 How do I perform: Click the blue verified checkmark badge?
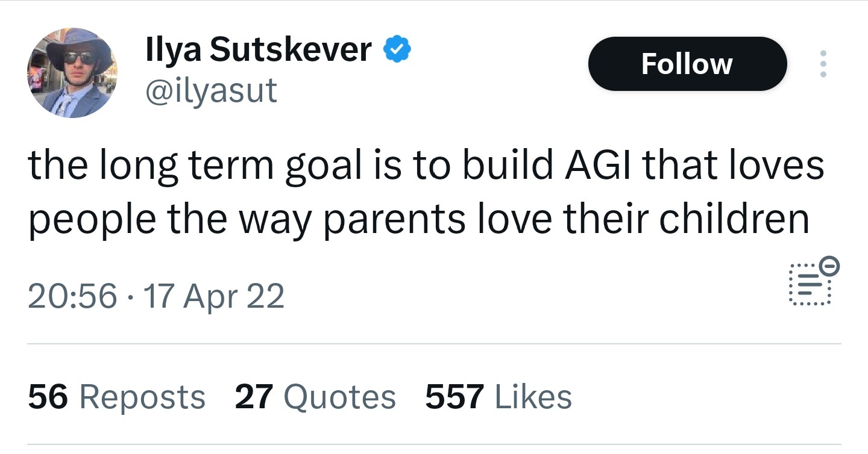click(397, 50)
